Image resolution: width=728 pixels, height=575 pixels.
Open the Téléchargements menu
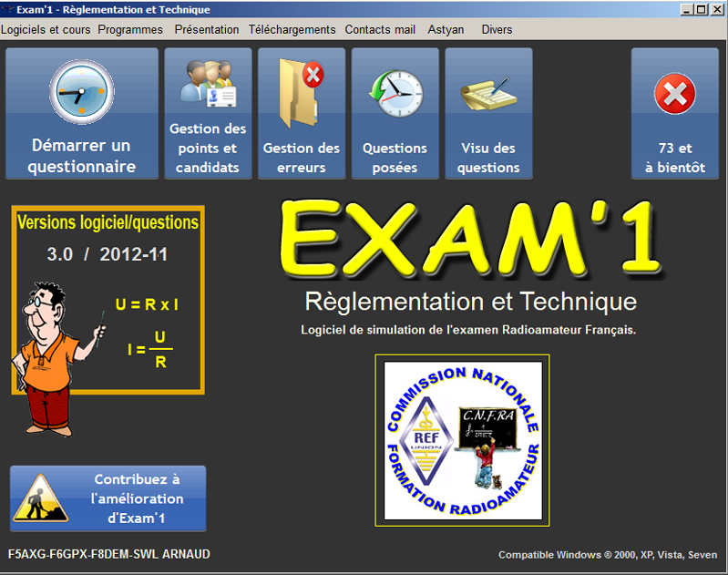tap(292, 30)
